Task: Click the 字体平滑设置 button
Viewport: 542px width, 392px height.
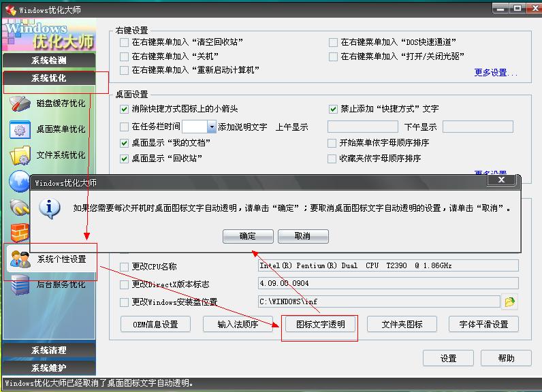Action: [x=483, y=325]
